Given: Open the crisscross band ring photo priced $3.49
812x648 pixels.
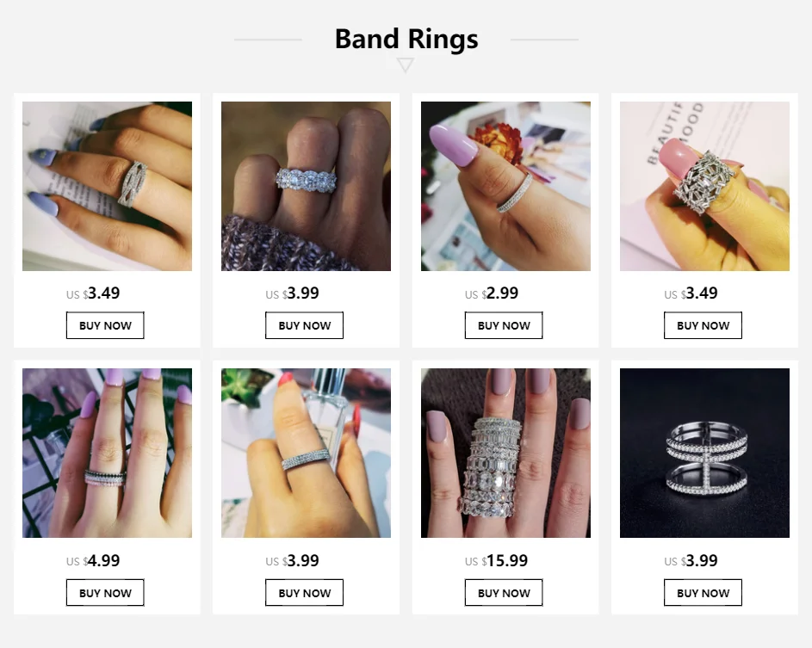Looking at the screenshot, I should point(107,187).
